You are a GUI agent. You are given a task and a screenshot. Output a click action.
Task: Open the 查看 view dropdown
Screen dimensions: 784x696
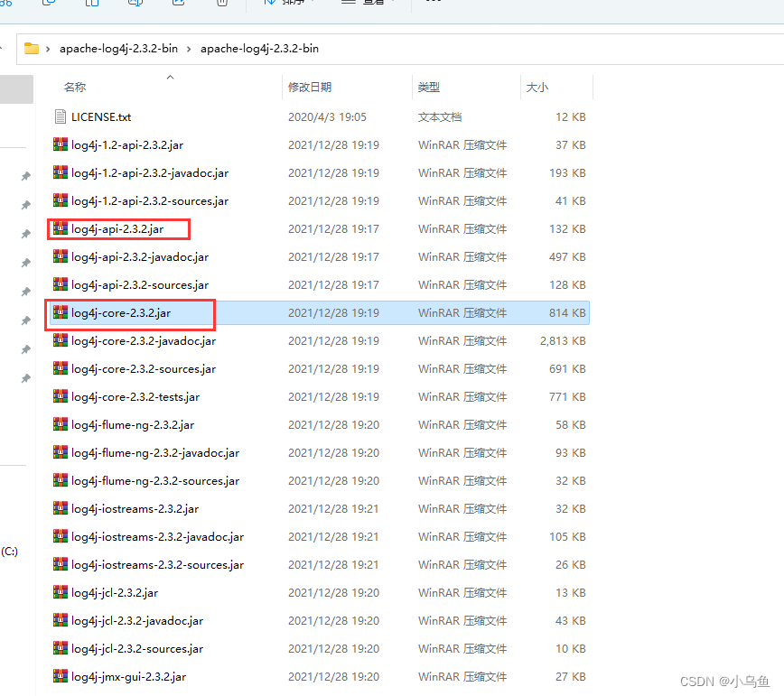tap(360, 5)
